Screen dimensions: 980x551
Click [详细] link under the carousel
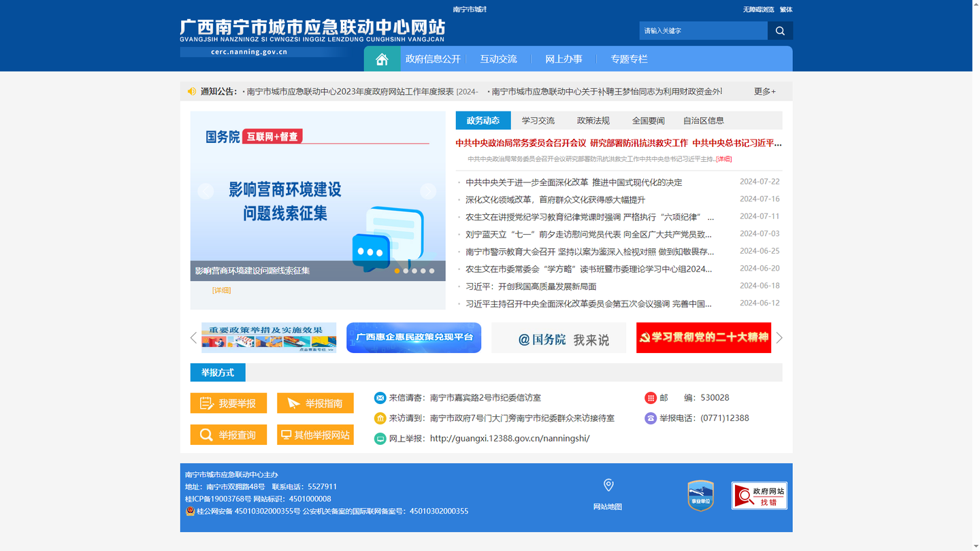coord(222,290)
